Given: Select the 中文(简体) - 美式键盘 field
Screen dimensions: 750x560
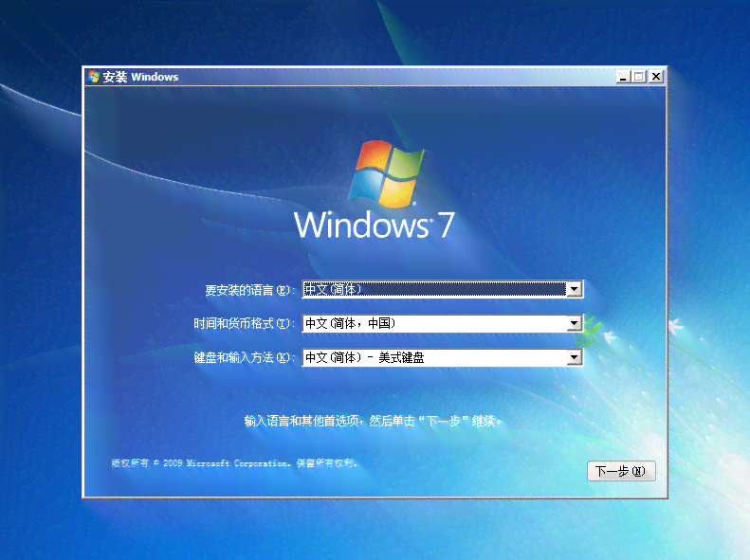Looking at the screenshot, I should [443, 357].
